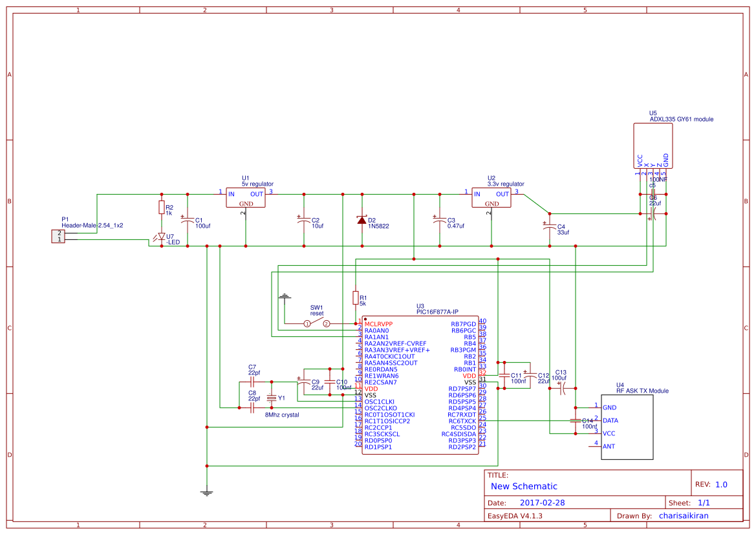Select the U7 LED symbol
This screenshot has width=756, height=535.
click(160, 238)
